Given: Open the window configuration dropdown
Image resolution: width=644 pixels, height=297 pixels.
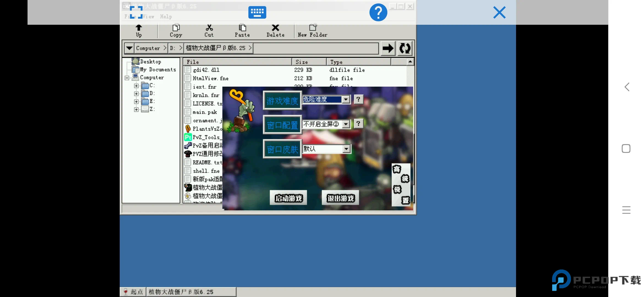Looking at the screenshot, I should 346,124.
